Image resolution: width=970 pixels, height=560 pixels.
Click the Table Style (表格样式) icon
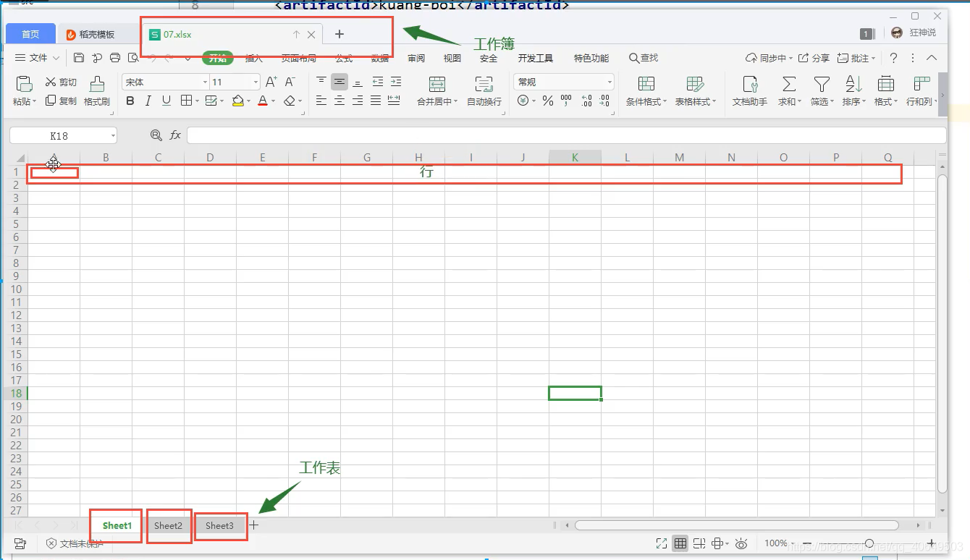(x=695, y=84)
